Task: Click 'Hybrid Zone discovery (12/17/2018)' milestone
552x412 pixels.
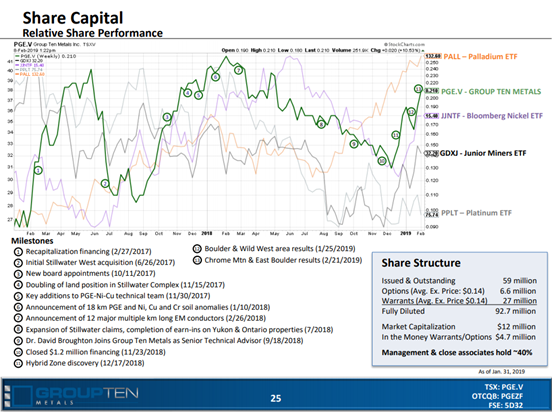Action: coord(85,363)
